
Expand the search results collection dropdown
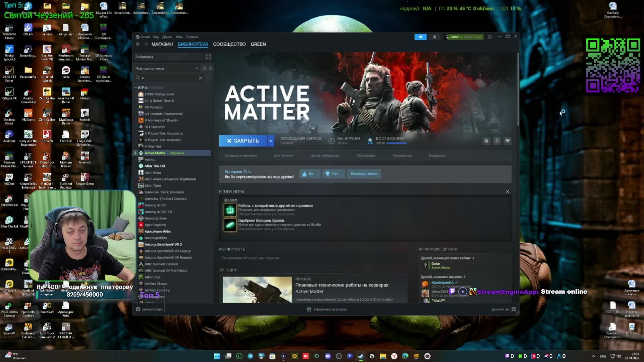(197, 68)
